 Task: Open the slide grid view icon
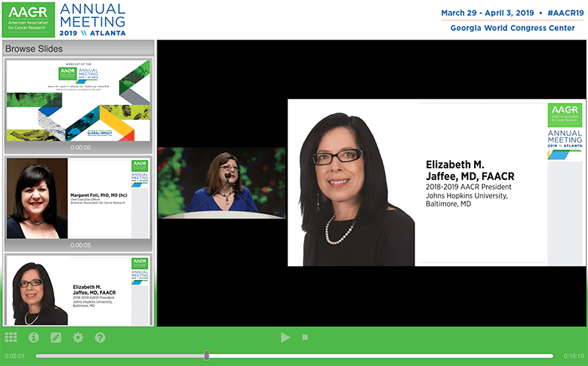(11, 337)
